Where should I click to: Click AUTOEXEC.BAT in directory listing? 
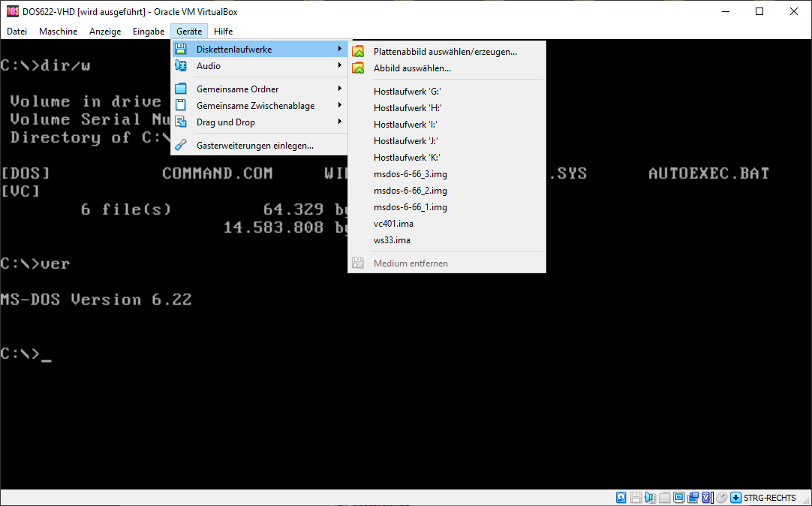(x=708, y=173)
